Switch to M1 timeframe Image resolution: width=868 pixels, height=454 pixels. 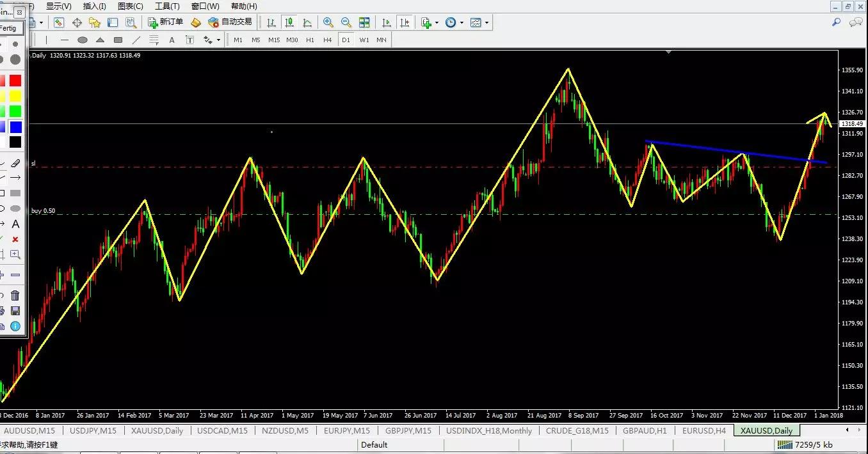(x=238, y=40)
